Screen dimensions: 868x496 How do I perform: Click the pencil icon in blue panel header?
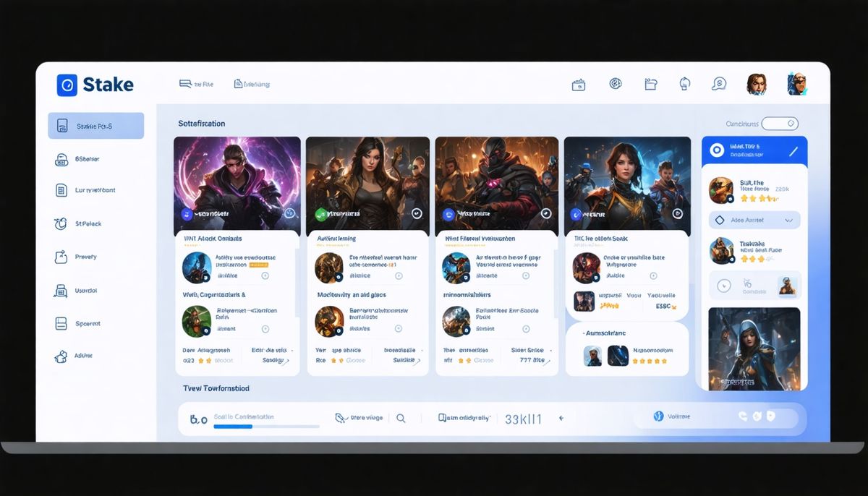pyautogui.click(x=793, y=151)
